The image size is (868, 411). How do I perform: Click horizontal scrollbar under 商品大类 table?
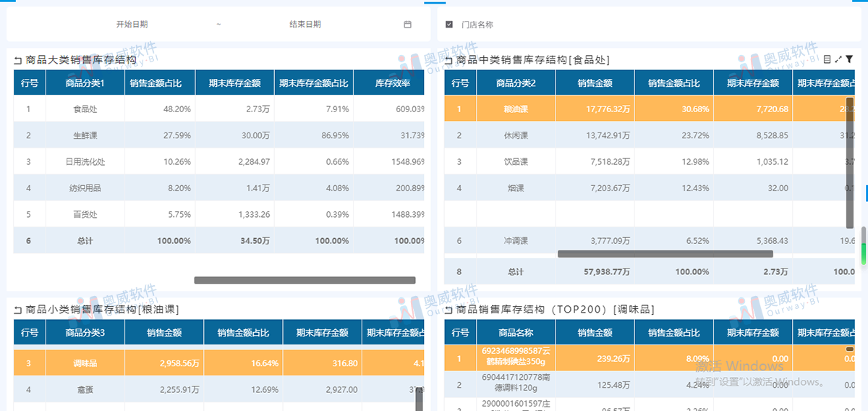(305, 280)
